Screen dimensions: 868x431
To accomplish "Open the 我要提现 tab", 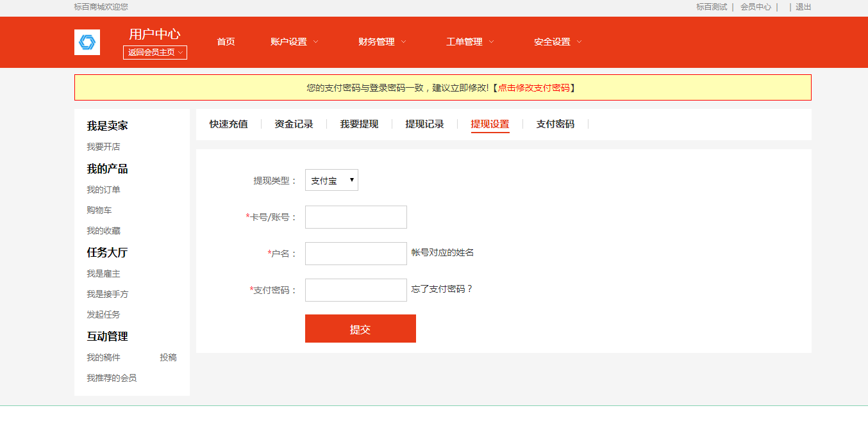I will [x=359, y=124].
